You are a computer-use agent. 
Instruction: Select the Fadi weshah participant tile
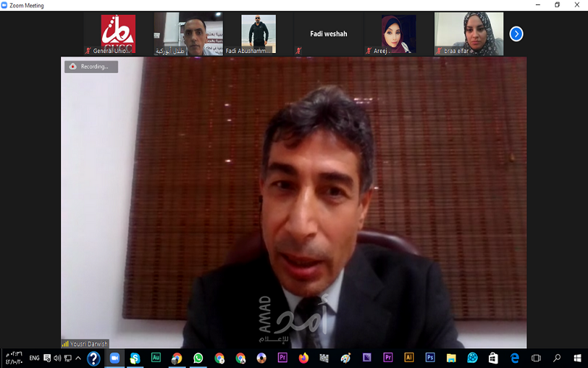329,34
